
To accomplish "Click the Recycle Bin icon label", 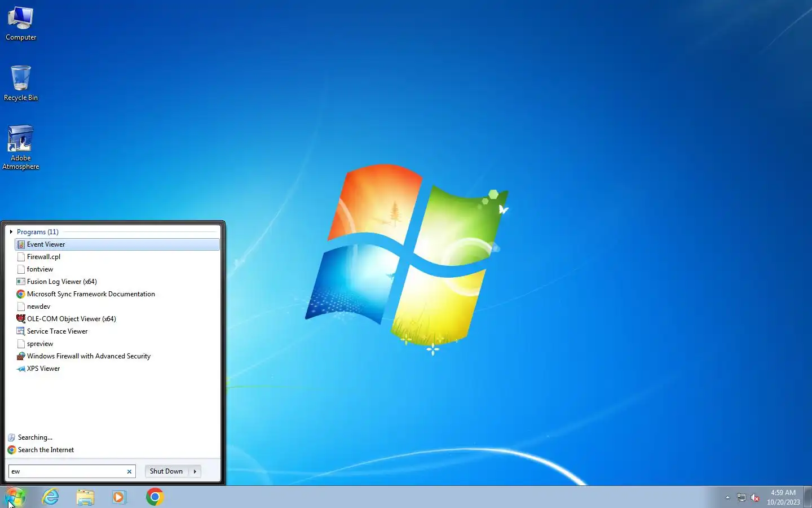I will (x=21, y=98).
